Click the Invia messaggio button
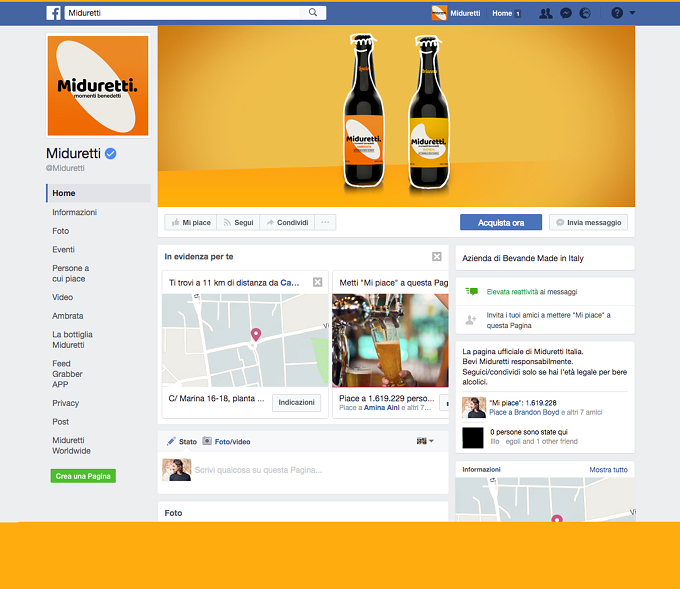The image size is (680, 589). (588, 223)
